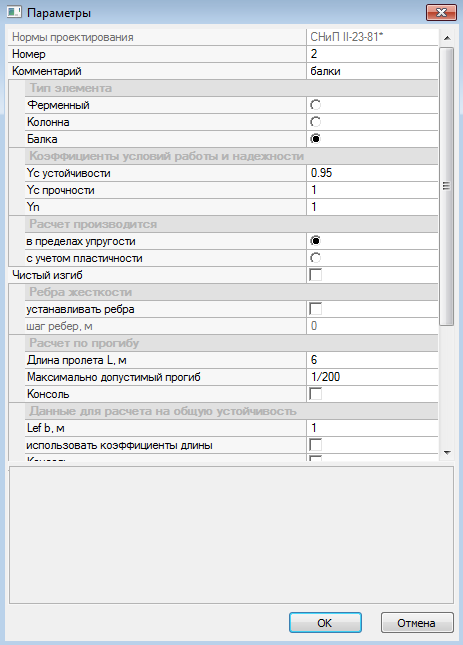Viewport: 463px width, 645px height.
Task: Edit the Комментарий field containing балки
Action: coord(372,71)
